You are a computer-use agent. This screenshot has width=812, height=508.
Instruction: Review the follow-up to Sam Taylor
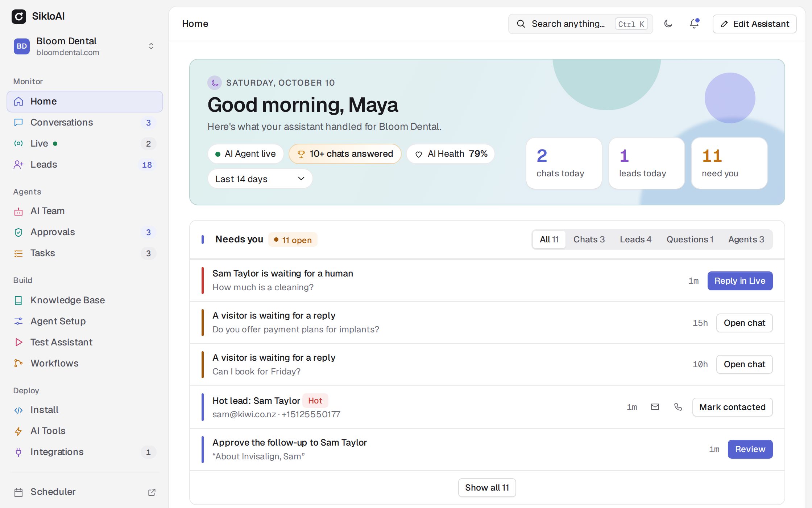(750, 449)
